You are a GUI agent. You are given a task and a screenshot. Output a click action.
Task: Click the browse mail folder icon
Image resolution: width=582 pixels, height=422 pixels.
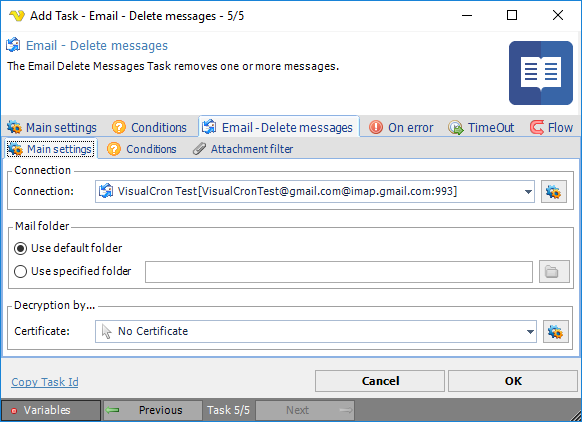pos(554,272)
